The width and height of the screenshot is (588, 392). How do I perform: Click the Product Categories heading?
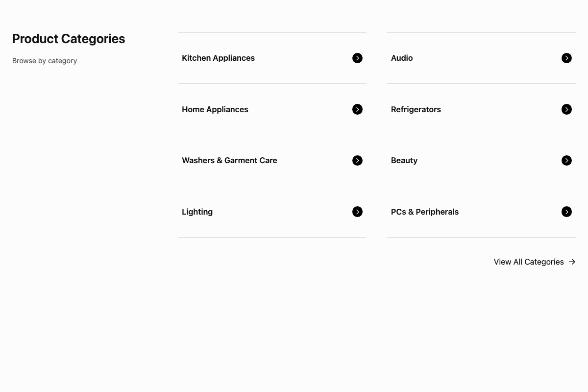coord(69,39)
